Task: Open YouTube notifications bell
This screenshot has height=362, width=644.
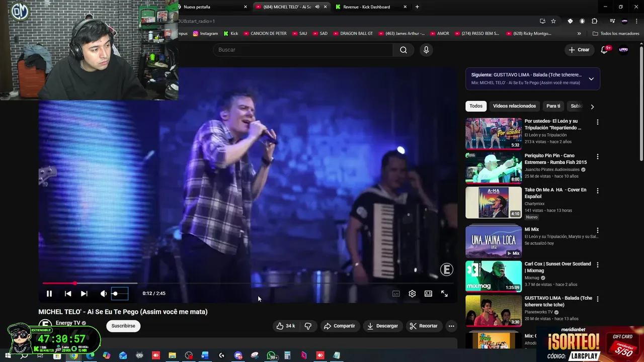Action: click(x=605, y=50)
